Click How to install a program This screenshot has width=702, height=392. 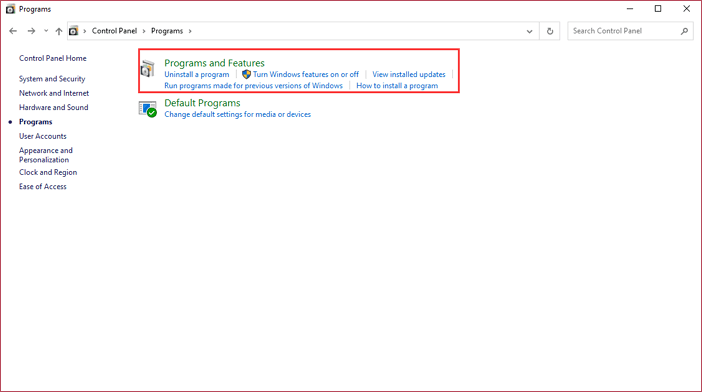click(x=397, y=85)
